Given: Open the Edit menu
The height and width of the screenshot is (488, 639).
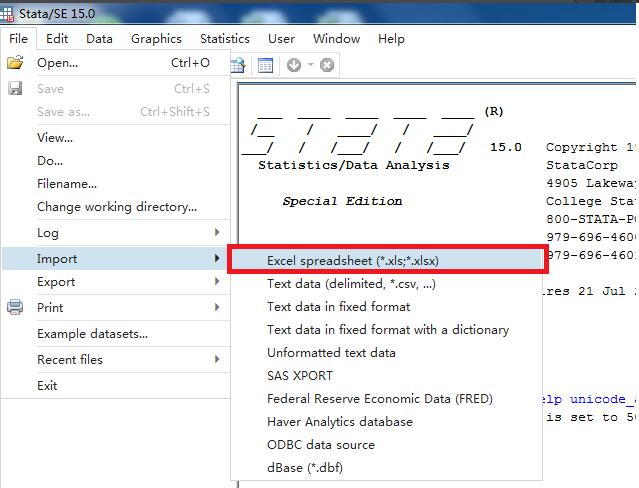Looking at the screenshot, I should coord(57,39).
